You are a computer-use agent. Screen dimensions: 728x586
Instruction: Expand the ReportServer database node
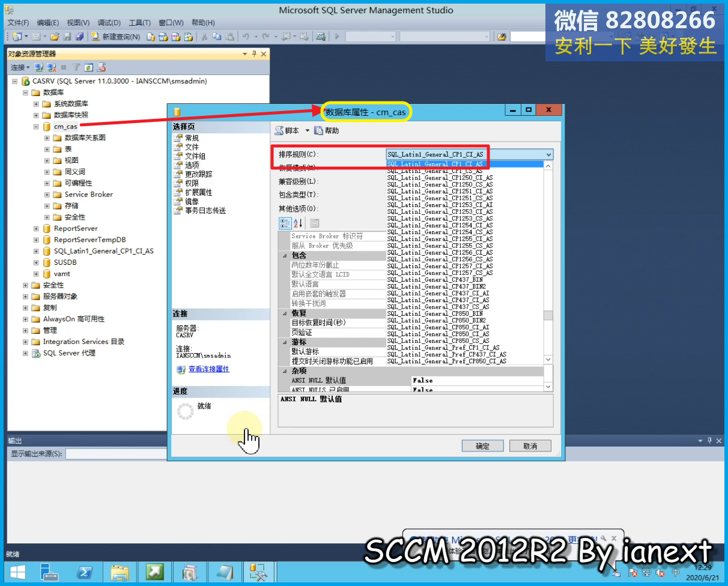tap(36, 228)
